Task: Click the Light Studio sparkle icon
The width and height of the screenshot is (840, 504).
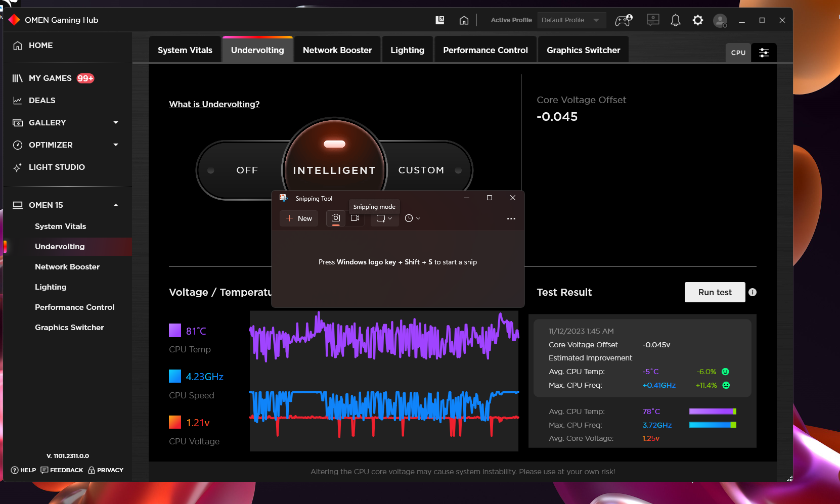Action: click(x=18, y=167)
